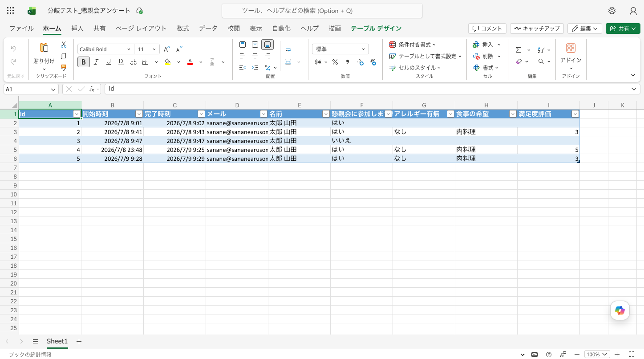Toggle Bold formatting
This screenshot has width=644, height=359.
coord(84,62)
